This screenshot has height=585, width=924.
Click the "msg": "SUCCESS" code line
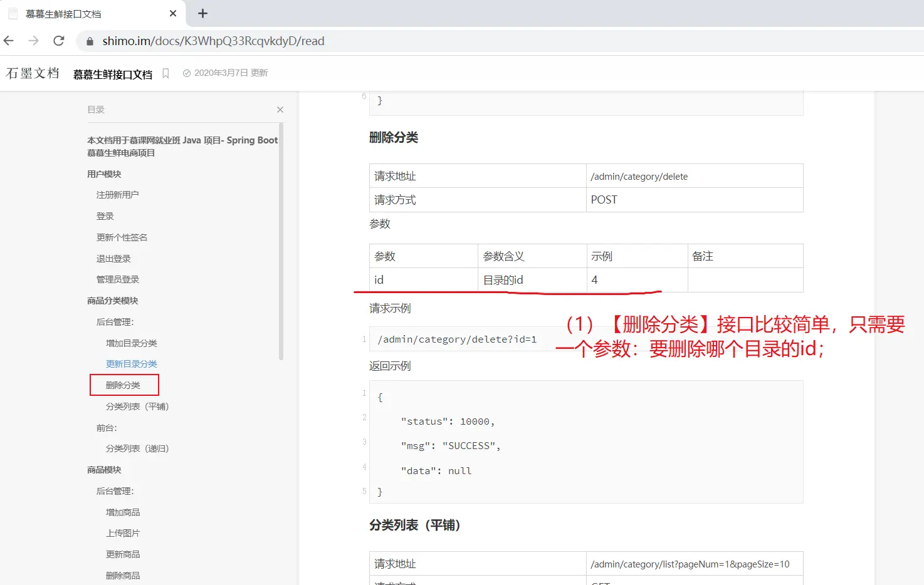click(x=451, y=446)
